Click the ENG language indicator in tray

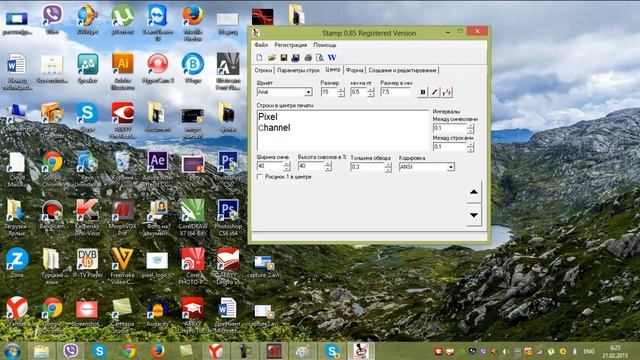(589, 351)
